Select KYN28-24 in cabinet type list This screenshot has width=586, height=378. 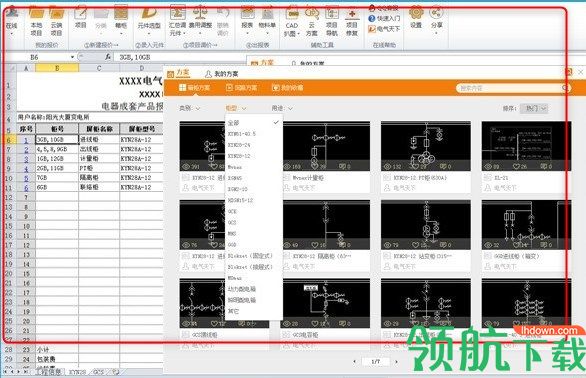click(x=254, y=145)
